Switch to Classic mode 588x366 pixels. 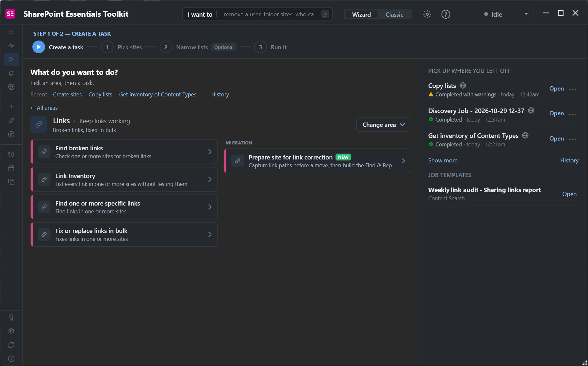(x=394, y=14)
